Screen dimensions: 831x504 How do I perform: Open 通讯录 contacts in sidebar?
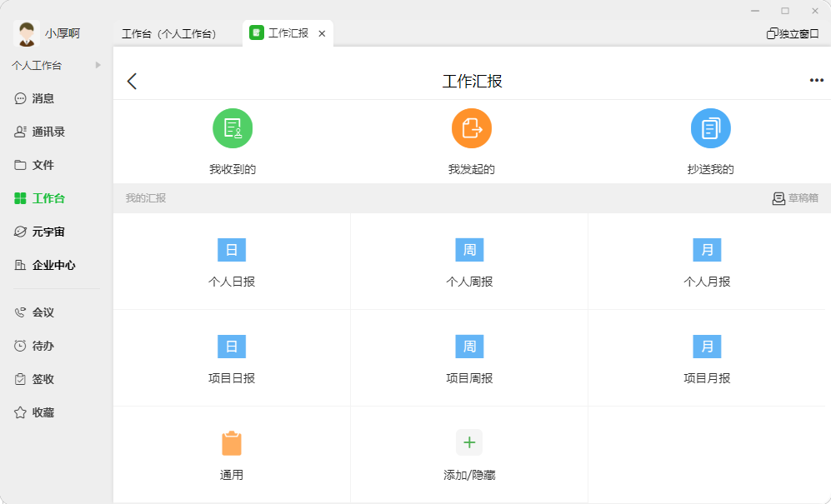click(x=40, y=132)
